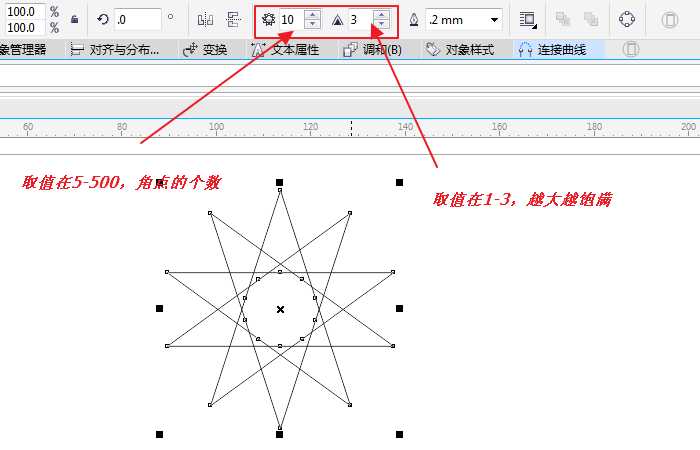The image size is (700, 450).
Task: Open the 连接曲线 docker tab
Action: pos(553,50)
